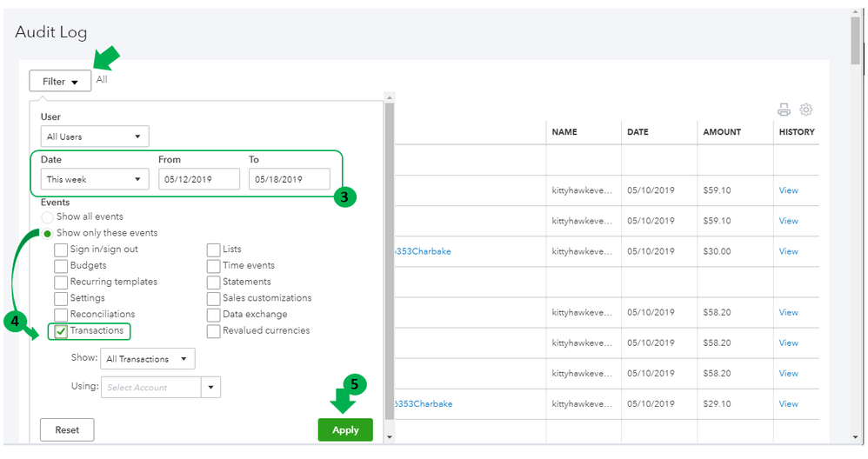Check the Data exchange checkbox
Screen dimensions: 868x459
click(214, 315)
